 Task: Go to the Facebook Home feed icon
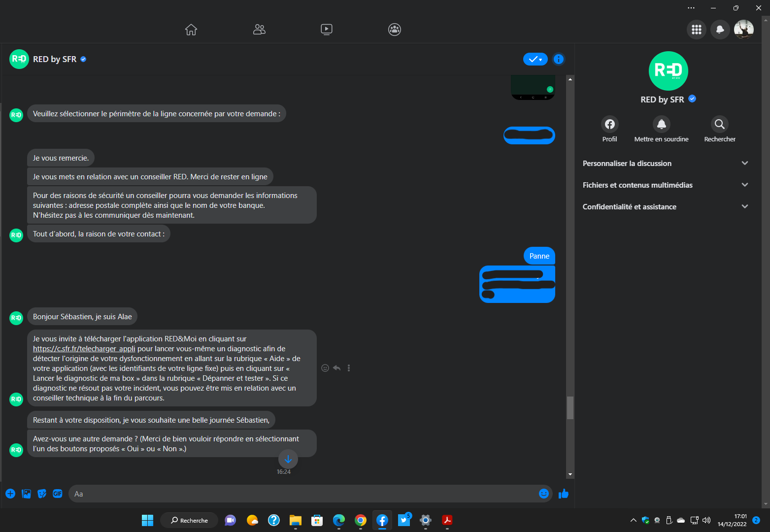pos(191,30)
